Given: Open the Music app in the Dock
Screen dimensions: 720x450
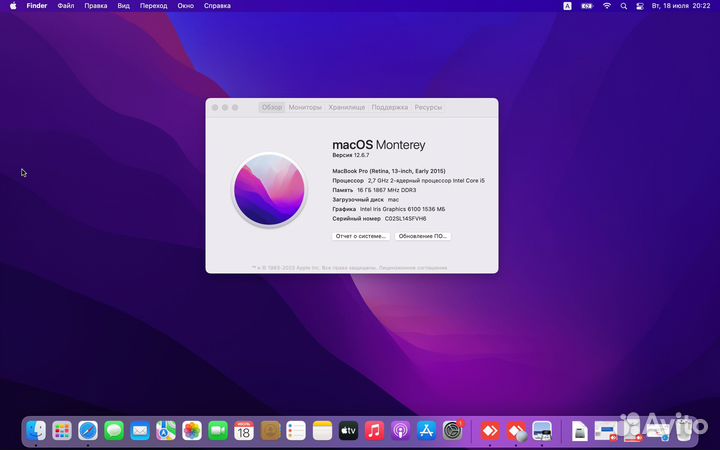Looking at the screenshot, I should [x=374, y=431].
